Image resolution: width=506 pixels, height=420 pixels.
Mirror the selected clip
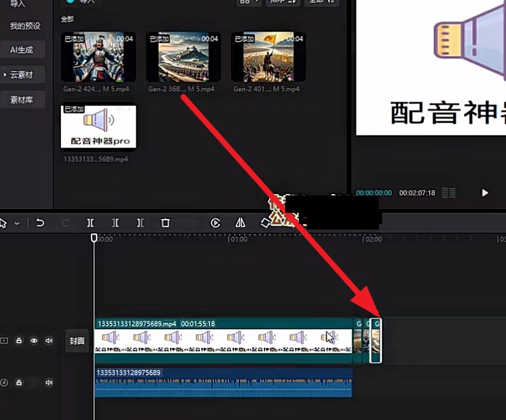click(240, 223)
